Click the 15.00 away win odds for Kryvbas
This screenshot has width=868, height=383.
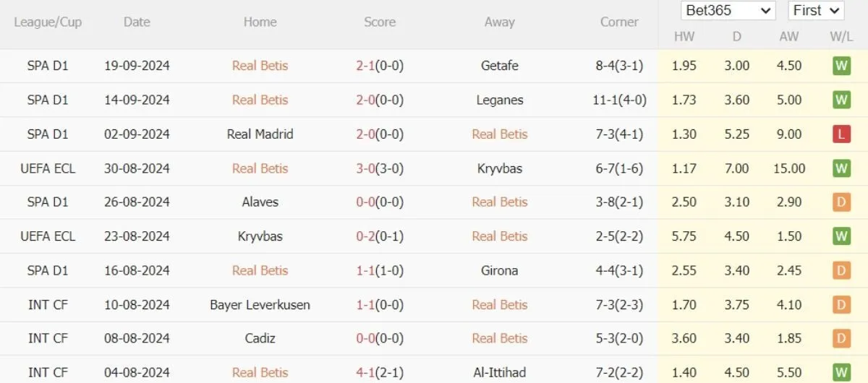(x=788, y=168)
